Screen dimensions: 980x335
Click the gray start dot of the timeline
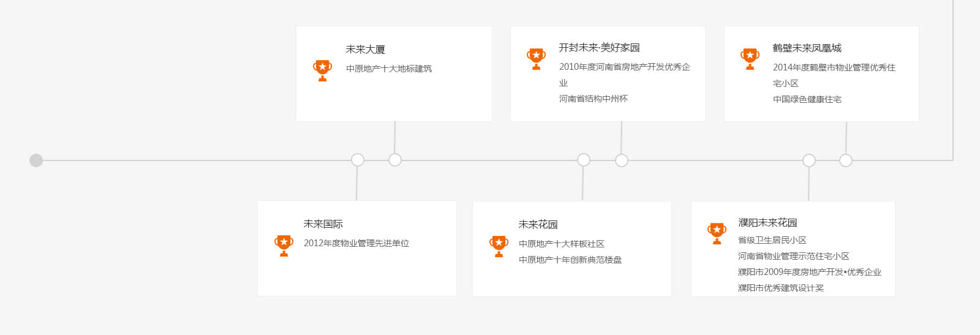coord(36,160)
